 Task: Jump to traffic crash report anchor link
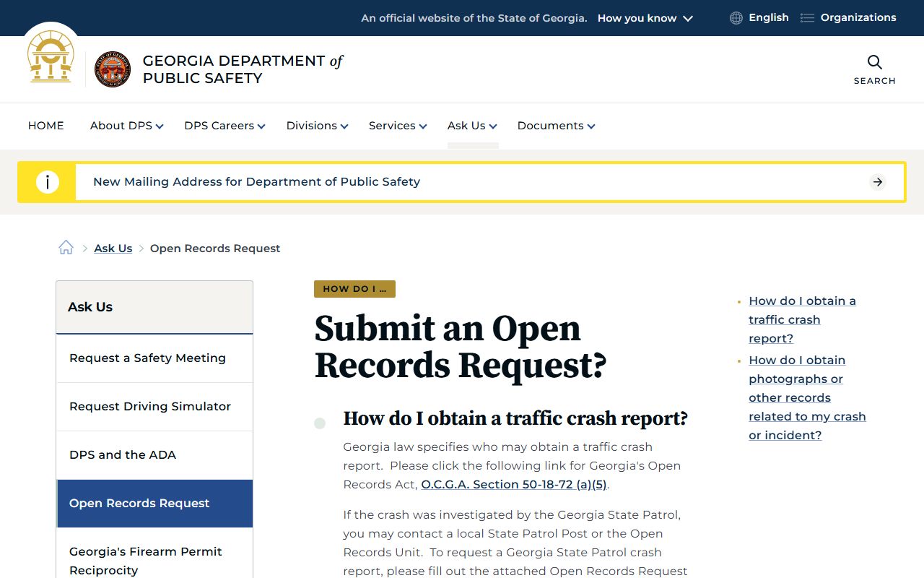(802, 319)
